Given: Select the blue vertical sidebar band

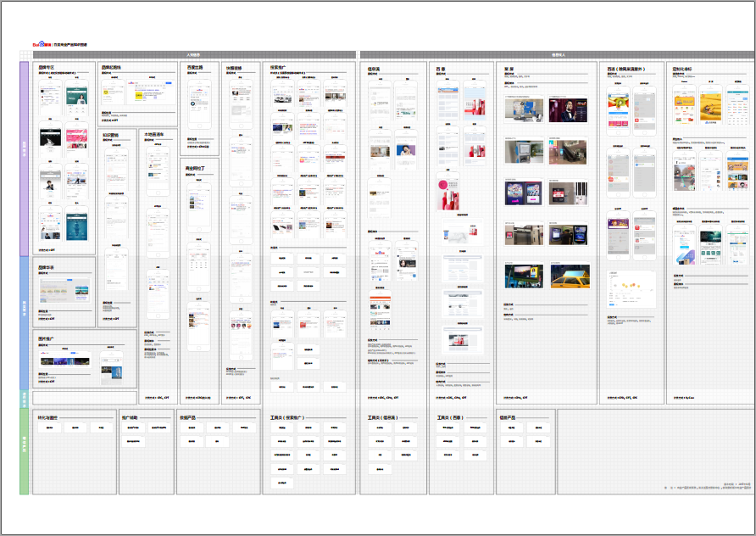Looking at the screenshot, I should [25, 322].
